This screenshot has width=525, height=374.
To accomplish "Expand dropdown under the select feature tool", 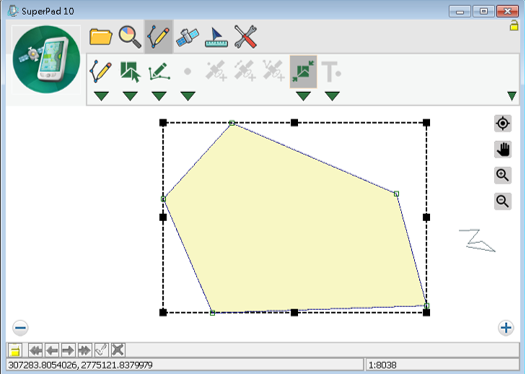I will coord(130,96).
